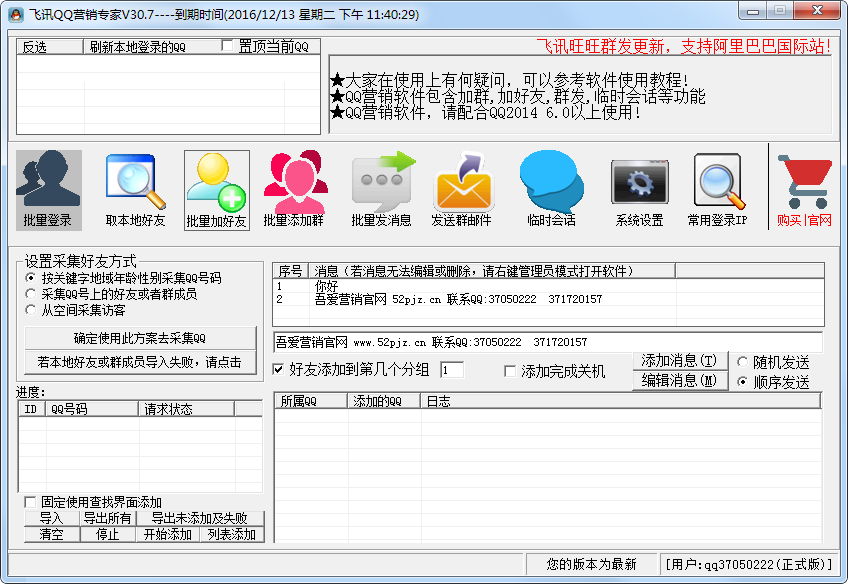Click the group number input field
The image size is (848, 584).
(x=451, y=370)
